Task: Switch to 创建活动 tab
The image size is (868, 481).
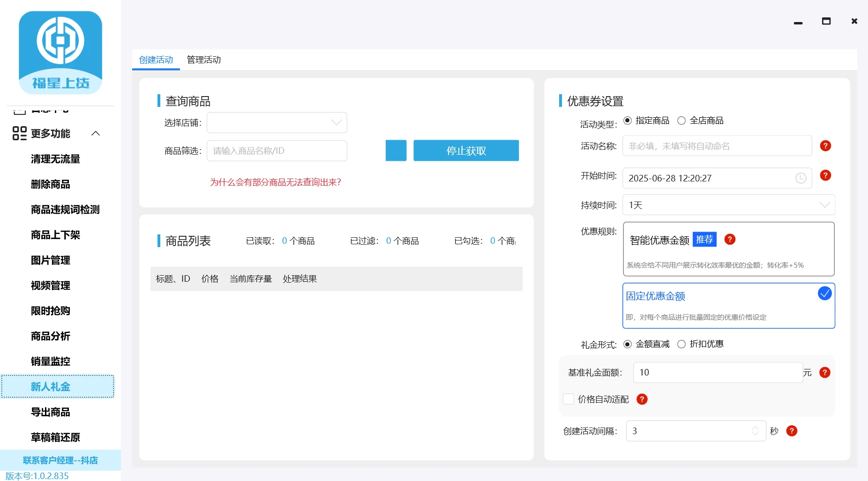Action: pos(156,60)
